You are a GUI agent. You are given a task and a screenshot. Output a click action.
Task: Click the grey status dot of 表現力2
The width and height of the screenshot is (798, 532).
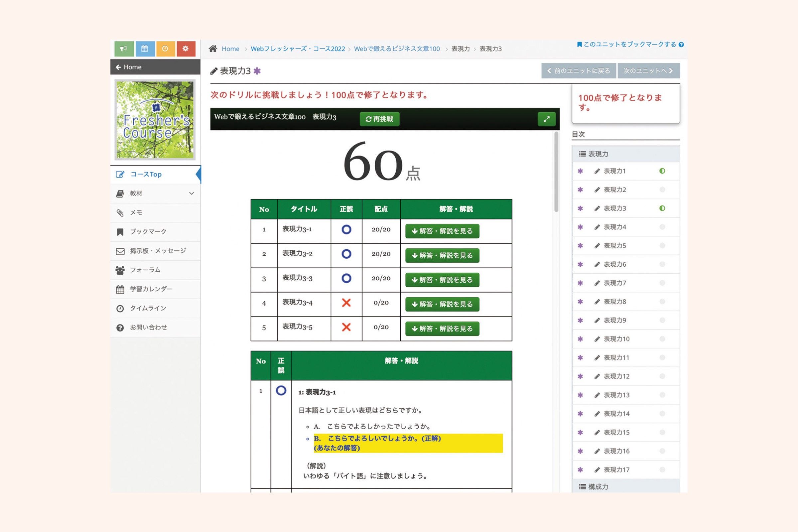click(x=662, y=190)
